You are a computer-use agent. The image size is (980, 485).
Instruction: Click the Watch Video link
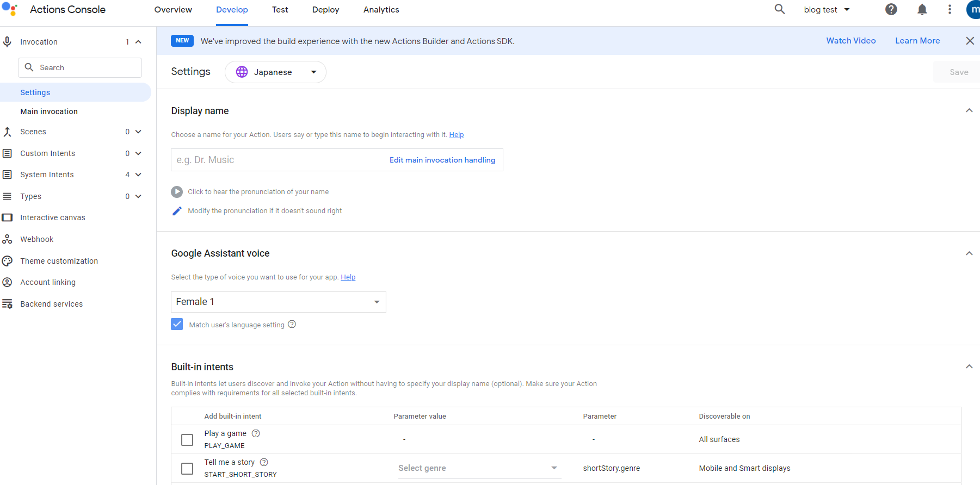[x=851, y=41]
